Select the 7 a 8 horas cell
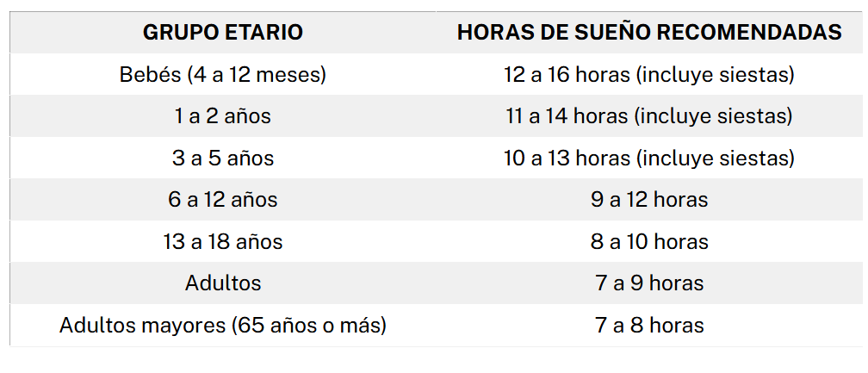 (648, 325)
